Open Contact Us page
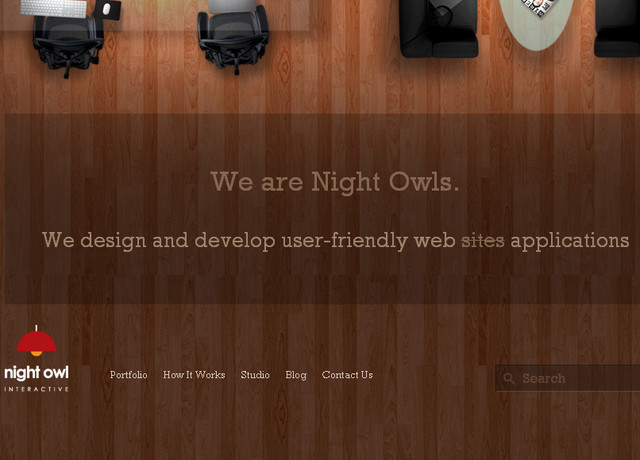Viewport: 640px width, 460px height. click(x=347, y=375)
